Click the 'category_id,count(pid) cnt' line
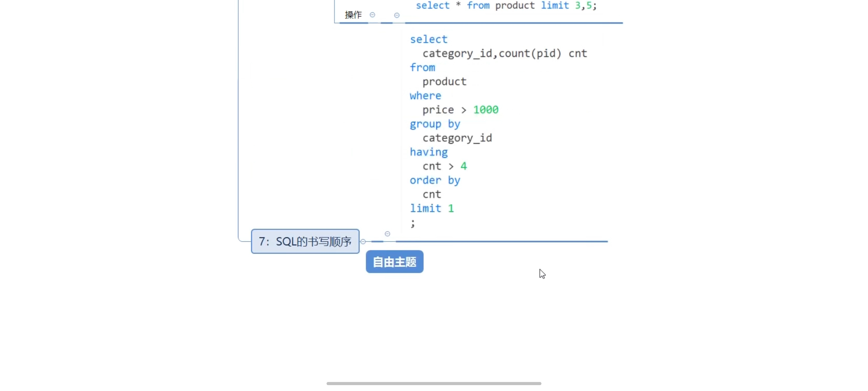 (504, 53)
